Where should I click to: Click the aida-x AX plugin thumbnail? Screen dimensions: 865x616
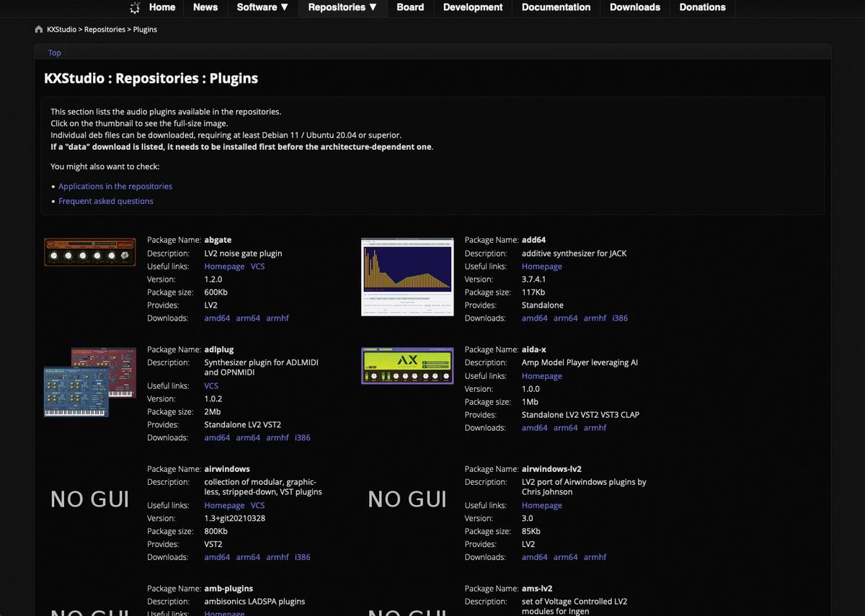click(x=407, y=365)
